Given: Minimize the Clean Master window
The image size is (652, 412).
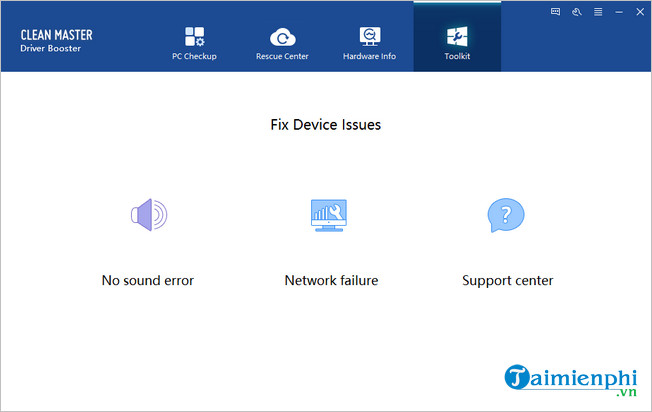Looking at the screenshot, I should click(x=619, y=12).
